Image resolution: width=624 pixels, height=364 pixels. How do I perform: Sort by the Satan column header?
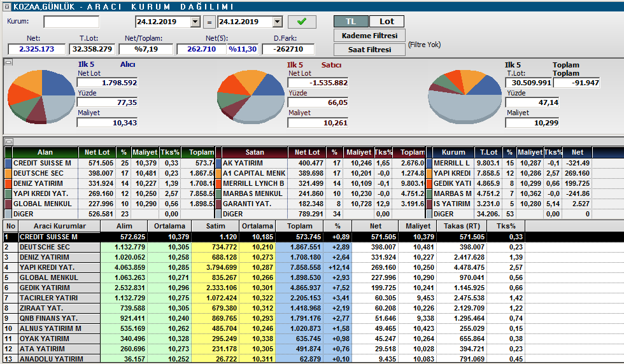pos(255,152)
